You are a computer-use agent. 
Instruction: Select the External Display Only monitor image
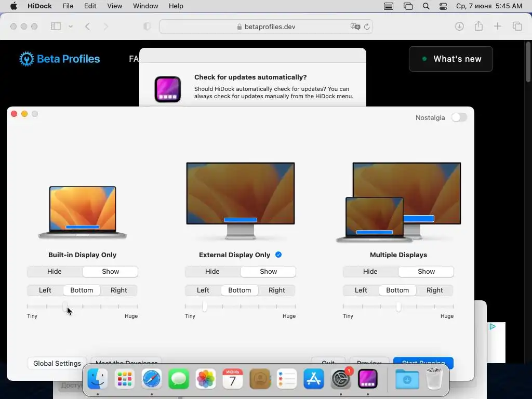(241, 201)
